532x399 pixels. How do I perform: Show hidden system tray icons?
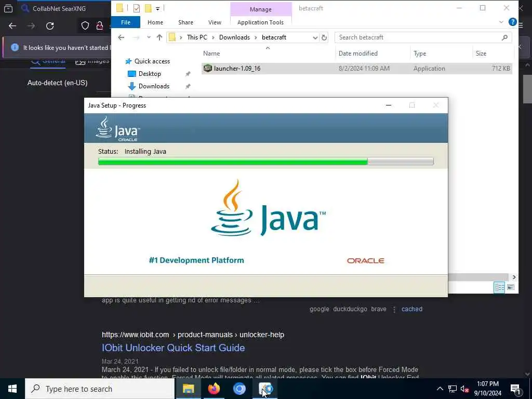tap(440, 389)
